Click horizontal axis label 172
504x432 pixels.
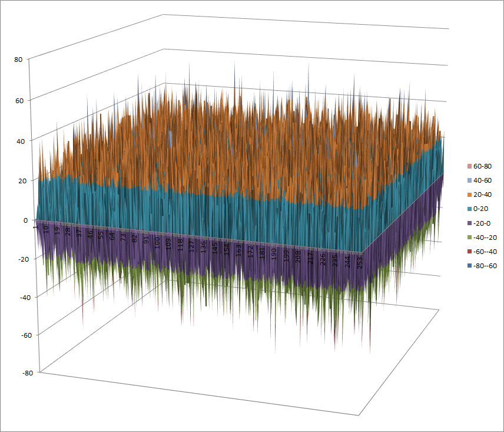click(x=251, y=252)
